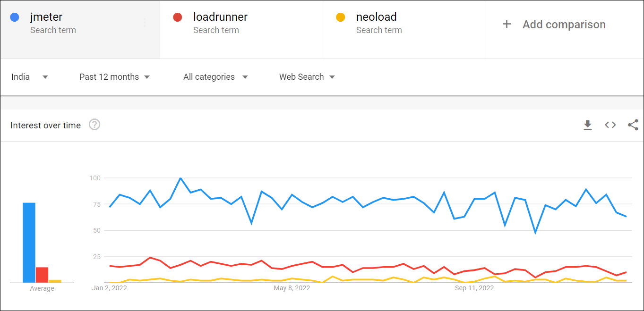Click the red loadrunner average bar
The height and width of the screenshot is (311, 644).
[42, 275]
